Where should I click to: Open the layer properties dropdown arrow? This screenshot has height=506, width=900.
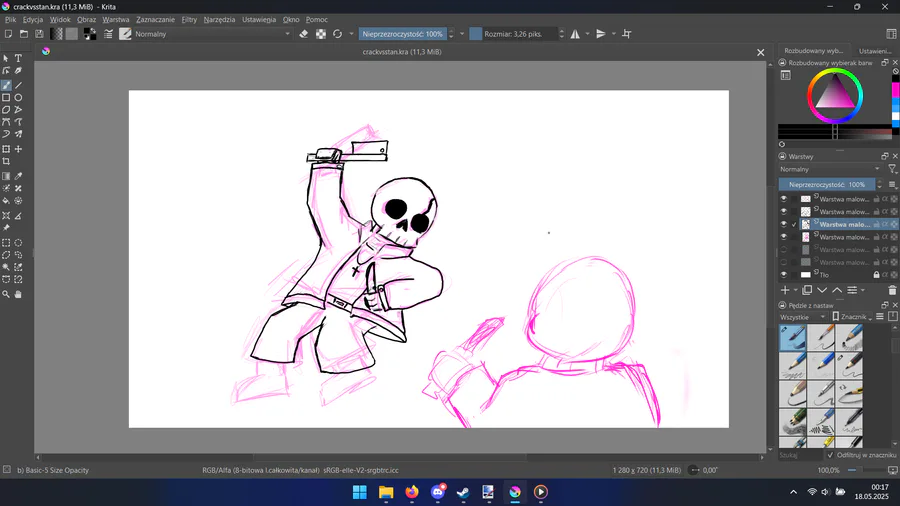862,290
